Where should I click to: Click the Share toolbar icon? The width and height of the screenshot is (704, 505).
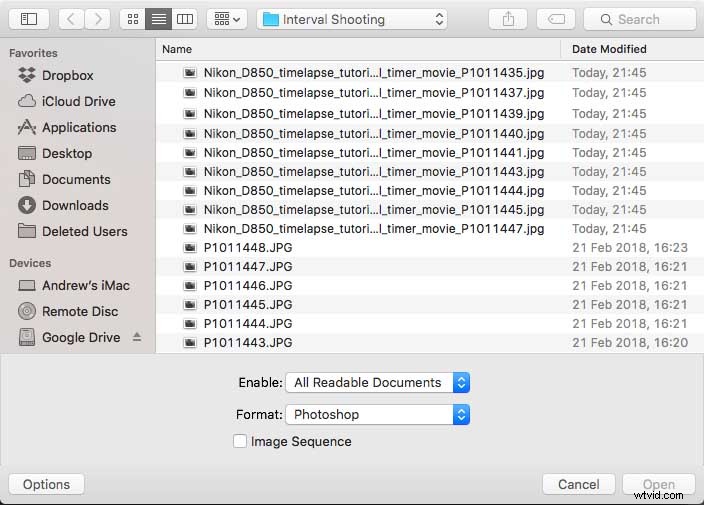pyautogui.click(x=508, y=19)
